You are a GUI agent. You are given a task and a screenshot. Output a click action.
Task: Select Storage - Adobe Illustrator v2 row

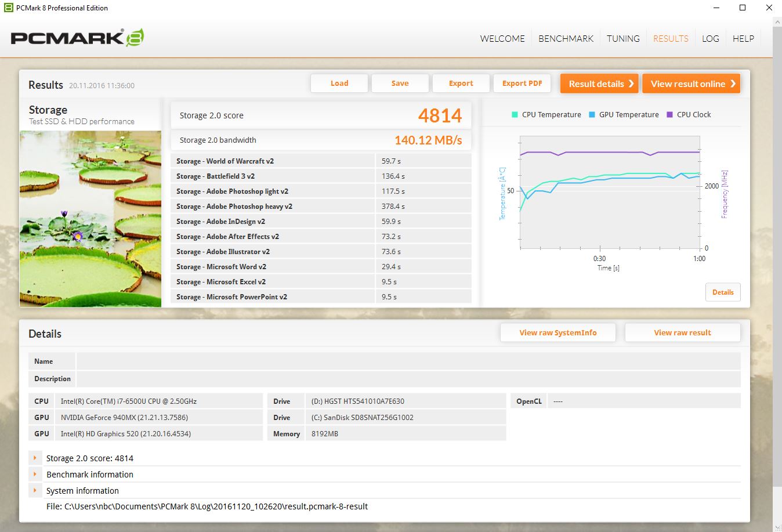tap(321, 251)
